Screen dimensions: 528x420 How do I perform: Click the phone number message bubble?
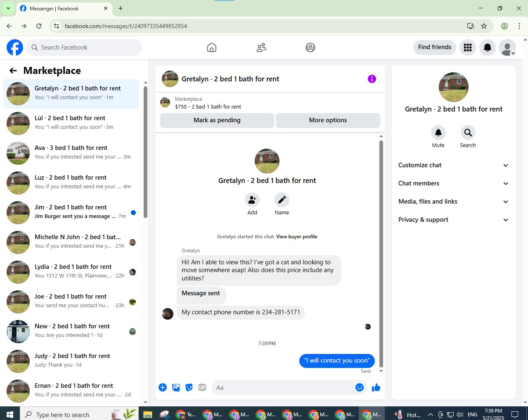click(x=241, y=312)
